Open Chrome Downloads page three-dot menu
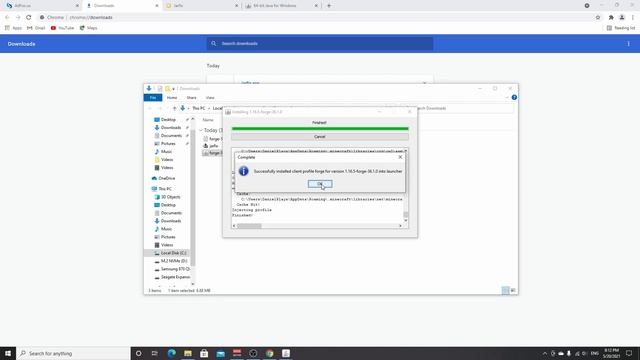Screen dimensions: 640x360 tap(628, 44)
